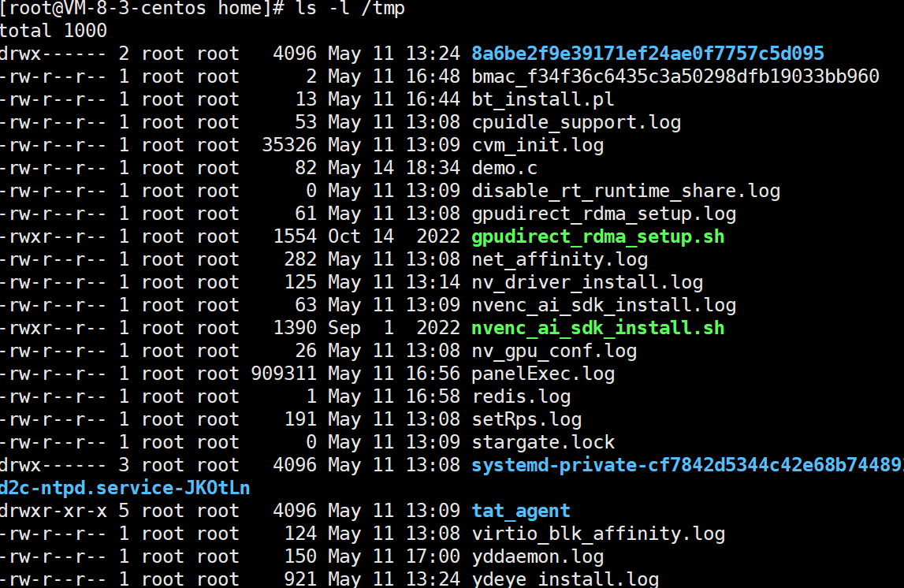
Task: Click the yddaemon.log filename
Action: coord(537,556)
